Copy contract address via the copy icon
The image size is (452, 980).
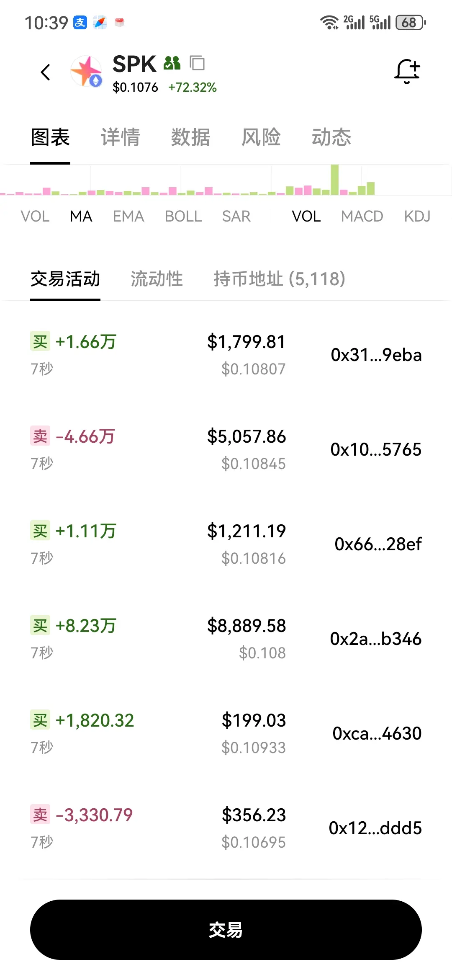tap(197, 63)
